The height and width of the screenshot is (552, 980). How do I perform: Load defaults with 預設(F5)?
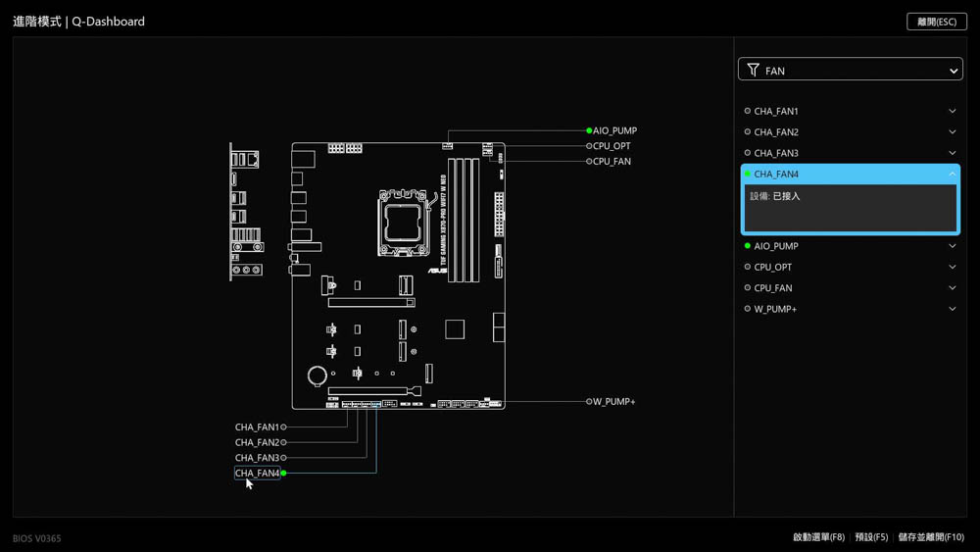(871, 537)
